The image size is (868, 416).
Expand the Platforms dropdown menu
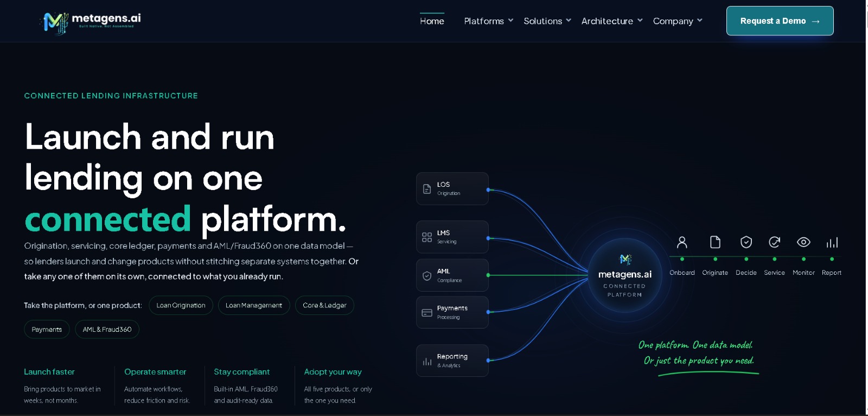click(488, 21)
